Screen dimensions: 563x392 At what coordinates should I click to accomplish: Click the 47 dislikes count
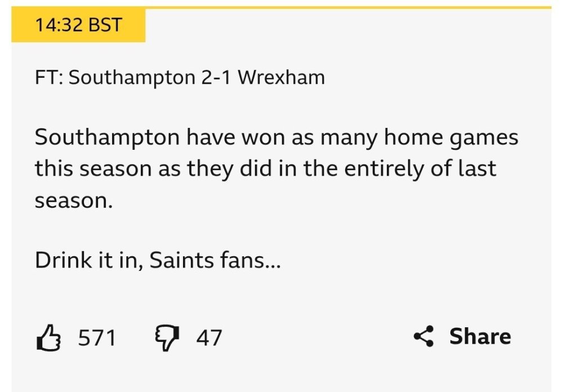coord(209,338)
